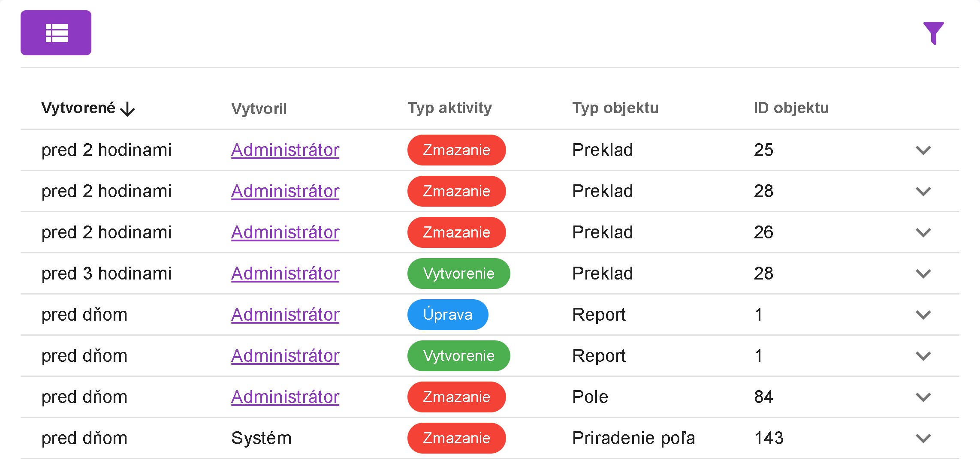980x460 pixels.
Task: Open Administrátor link in first row
Action: click(x=285, y=150)
